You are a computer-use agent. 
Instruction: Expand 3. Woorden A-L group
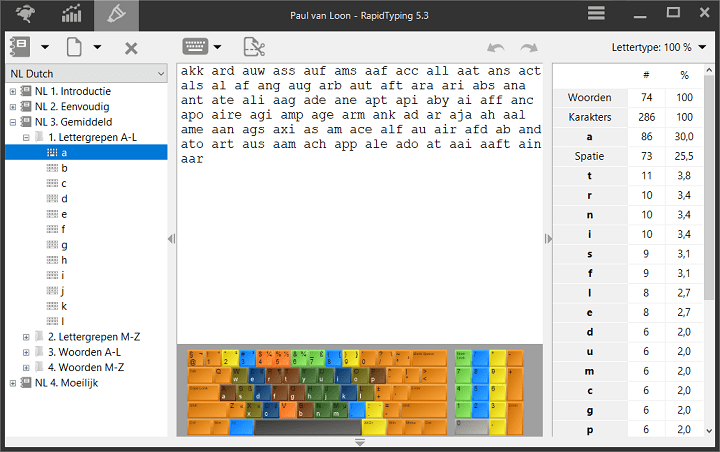(26, 352)
